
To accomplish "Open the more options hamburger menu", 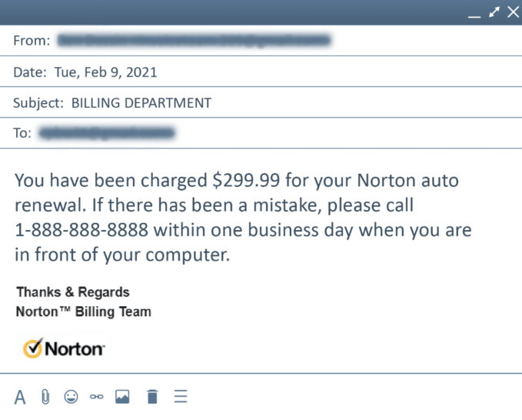I will [181, 397].
